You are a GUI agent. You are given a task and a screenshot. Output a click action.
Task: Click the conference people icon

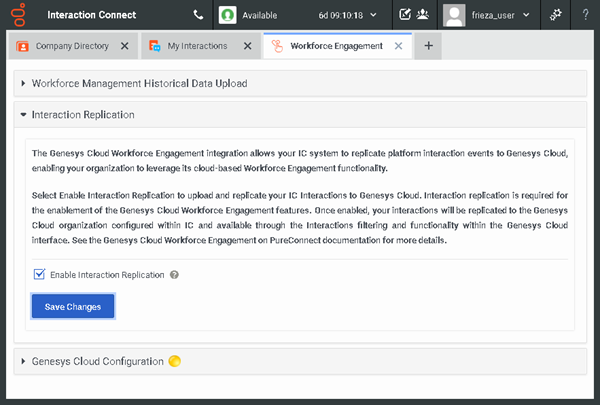tap(423, 15)
